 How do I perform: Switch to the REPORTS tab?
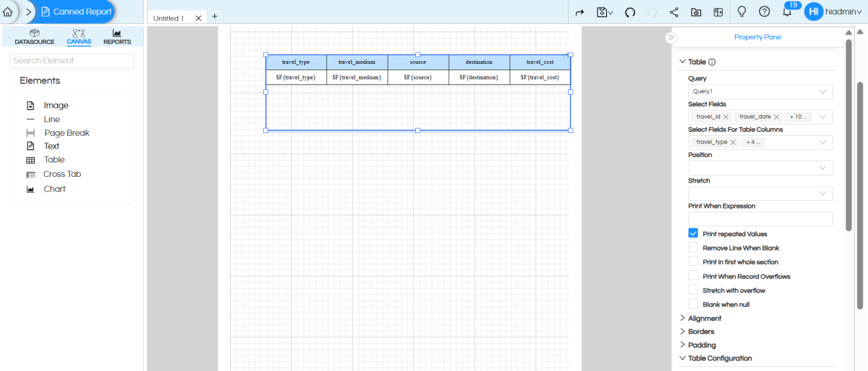pyautogui.click(x=117, y=37)
